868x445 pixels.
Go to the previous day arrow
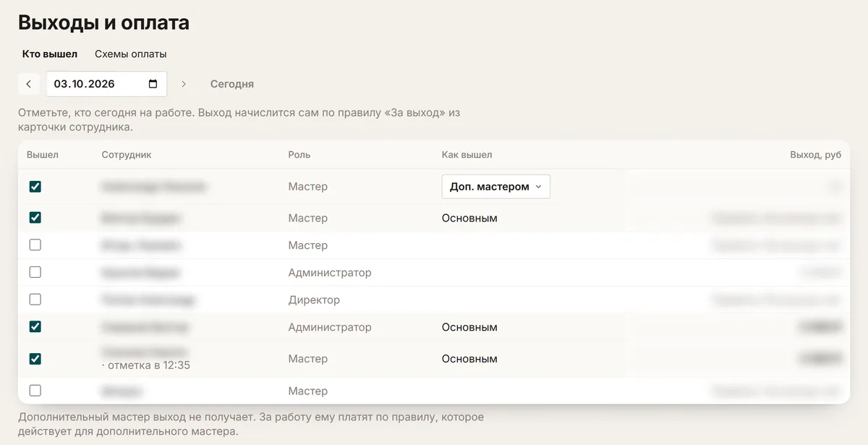pos(28,84)
